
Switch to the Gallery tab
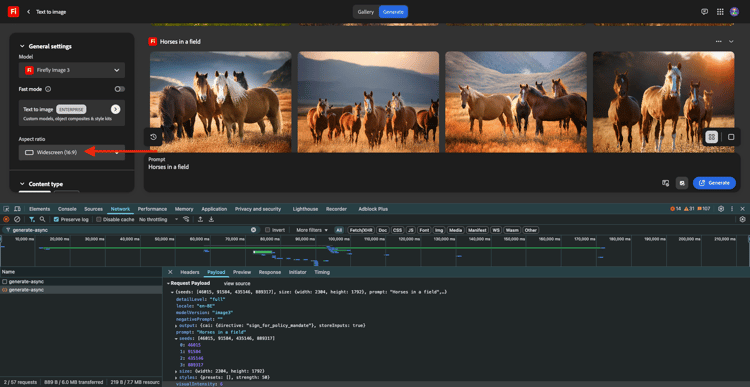tap(365, 12)
